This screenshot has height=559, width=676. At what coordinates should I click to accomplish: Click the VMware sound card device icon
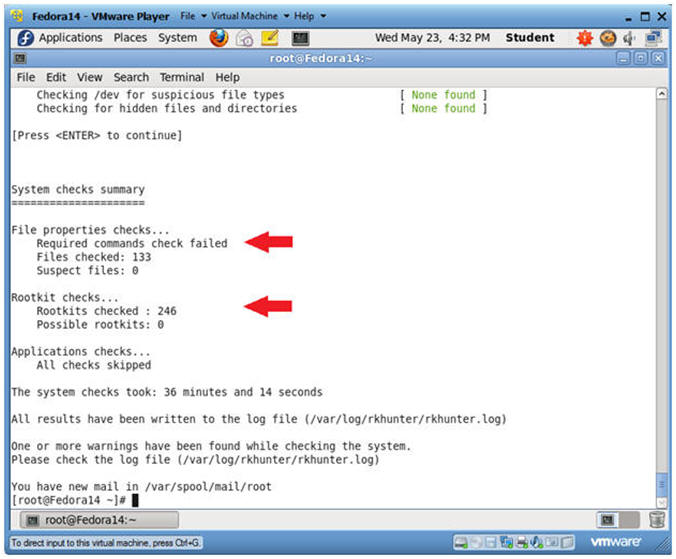click(x=537, y=543)
